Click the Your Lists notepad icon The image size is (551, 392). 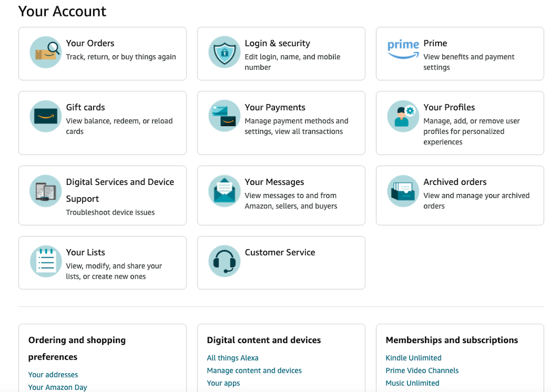pos(46,261)
